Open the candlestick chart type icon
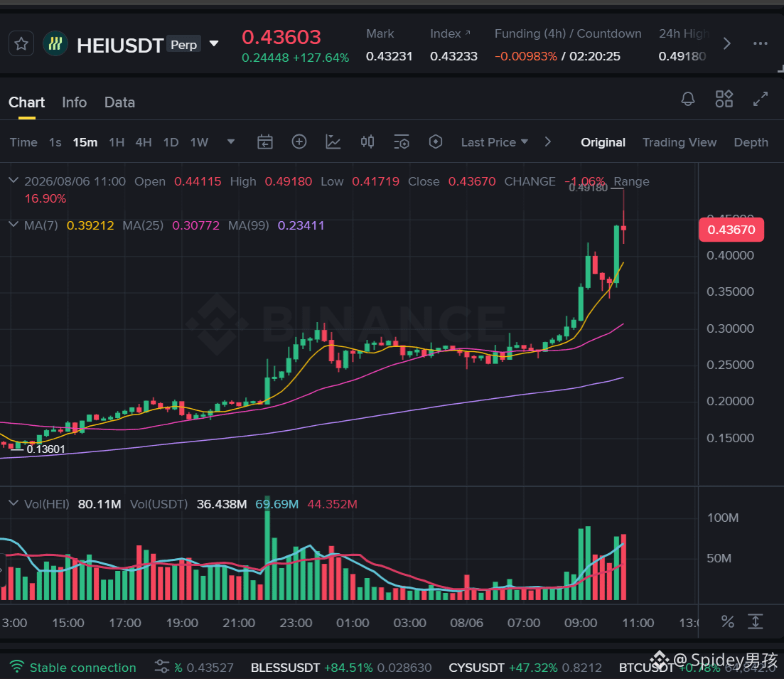The image size is (784, 679). tap(367, 142)
